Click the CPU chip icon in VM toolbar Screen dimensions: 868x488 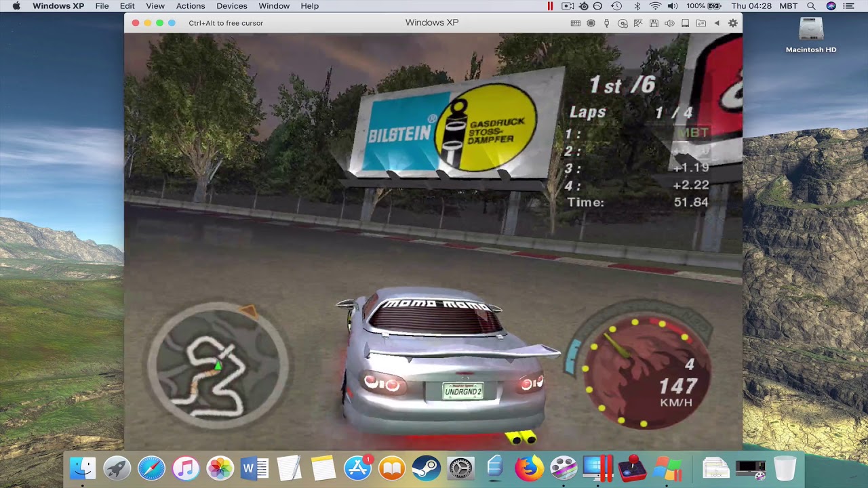[591, 23]
